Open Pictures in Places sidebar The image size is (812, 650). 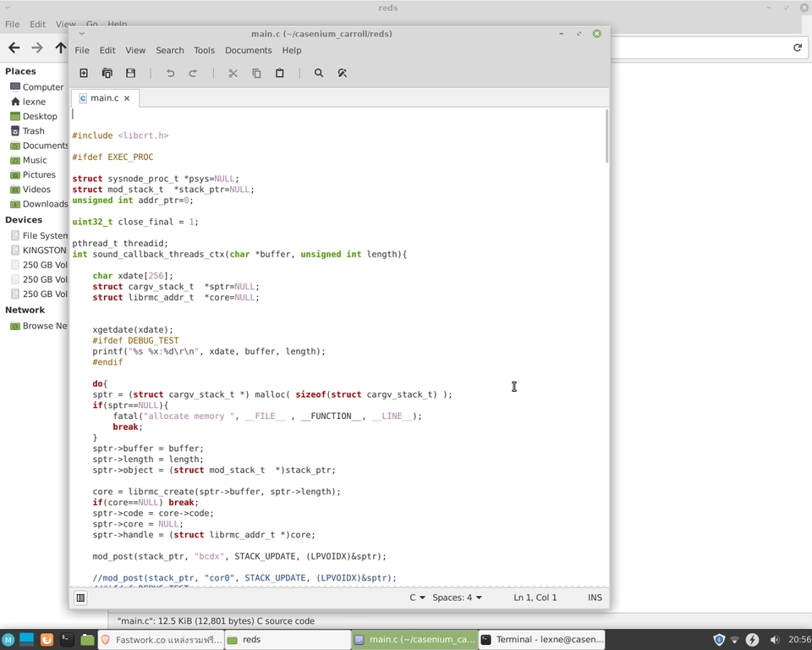(33, 174)
